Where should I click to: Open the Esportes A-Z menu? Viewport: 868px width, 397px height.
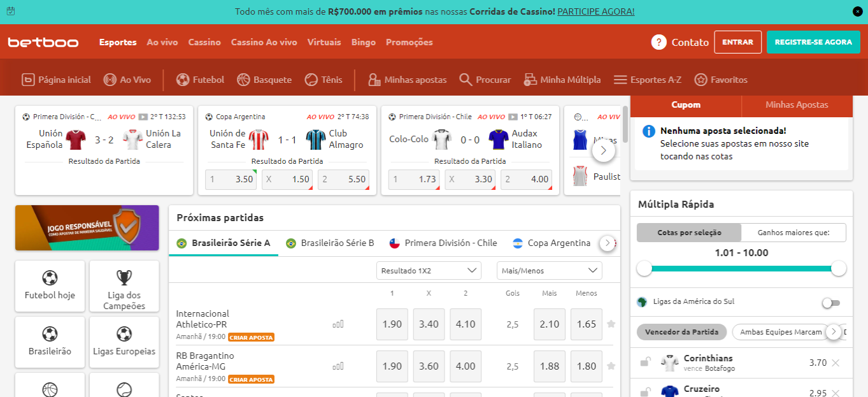click(648, 80)
